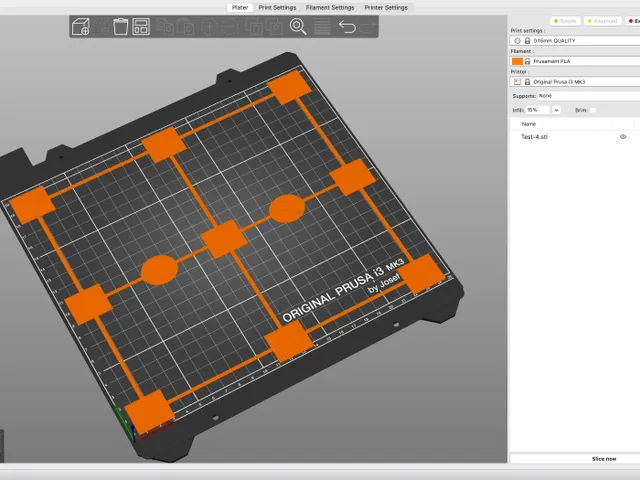Click the lock icon beside Original Prusa i3 MK3
The height and width of the screenshot is (480, 640).
point(527,82)
